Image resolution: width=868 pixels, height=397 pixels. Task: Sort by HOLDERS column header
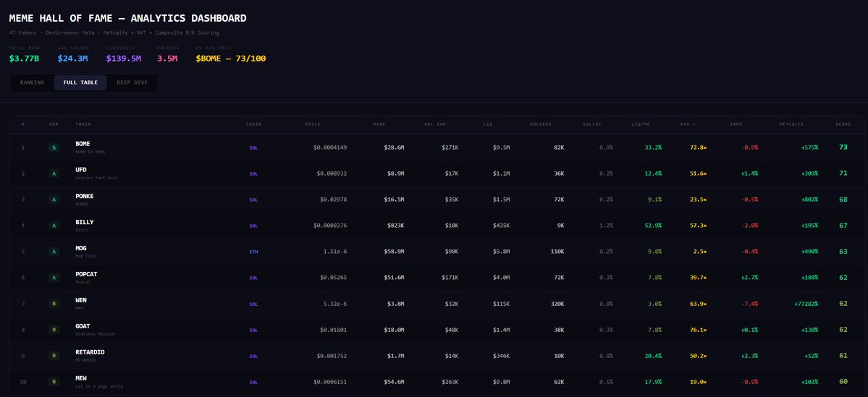[x=540, y=124]
